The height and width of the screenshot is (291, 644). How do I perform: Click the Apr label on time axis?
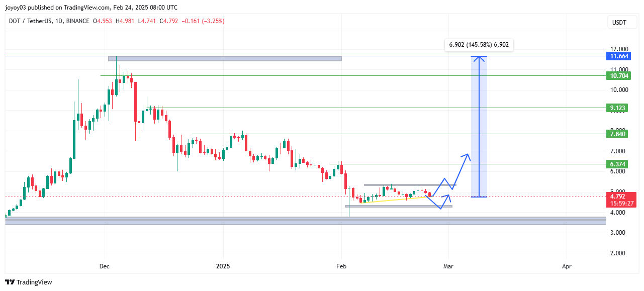[x=567, y=265]
